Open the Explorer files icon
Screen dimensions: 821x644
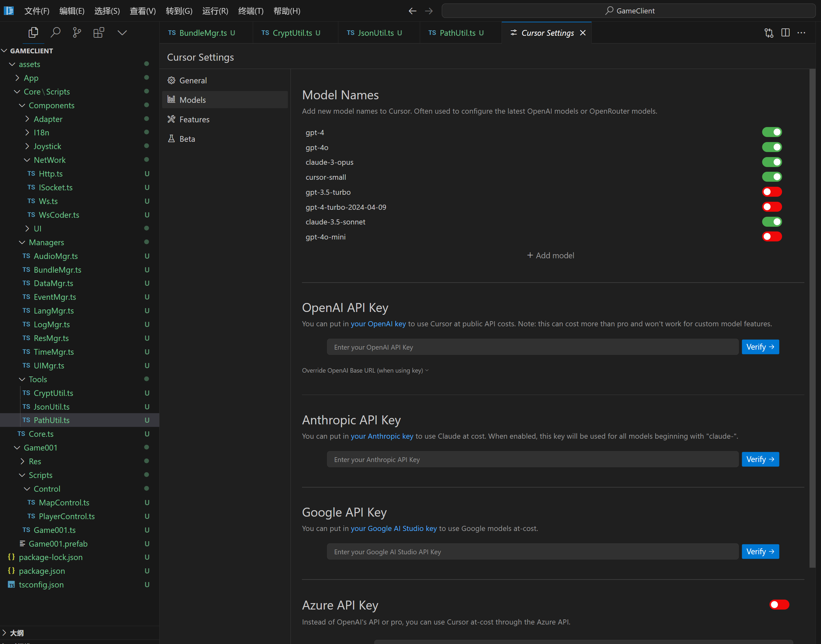click(x=33, y=33)
